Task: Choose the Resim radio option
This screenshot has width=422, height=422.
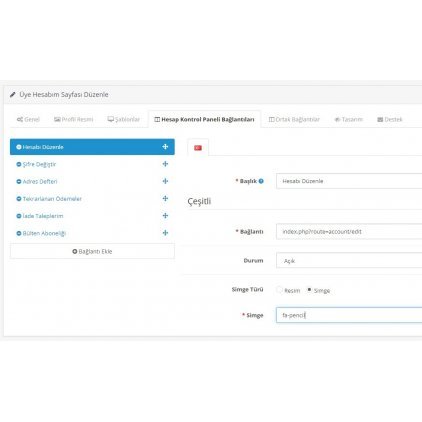Action: coord(280,290)
